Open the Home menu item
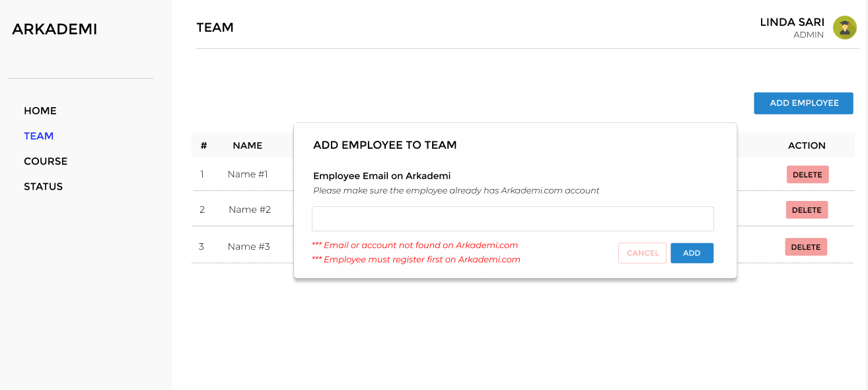This screenshot has width=868, height=390. [40, 111]
